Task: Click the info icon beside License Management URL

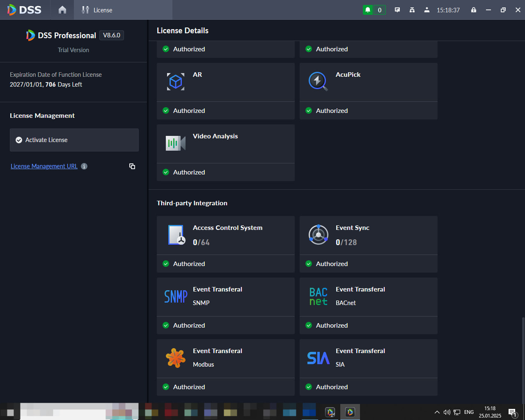Action: (84, 166)
